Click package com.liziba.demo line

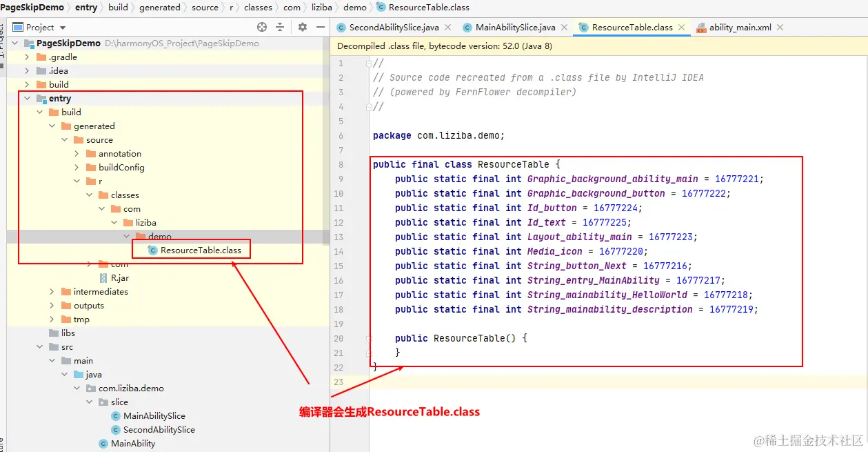pos(439,135)
